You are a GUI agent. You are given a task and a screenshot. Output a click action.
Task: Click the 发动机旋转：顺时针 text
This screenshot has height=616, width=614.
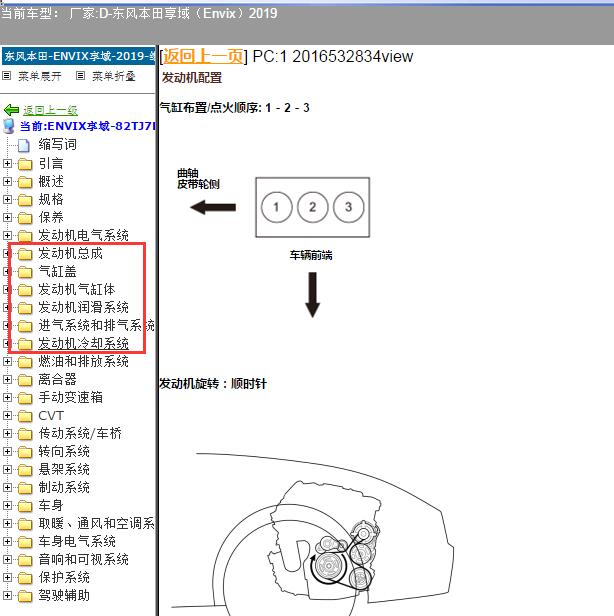point(213,383)
